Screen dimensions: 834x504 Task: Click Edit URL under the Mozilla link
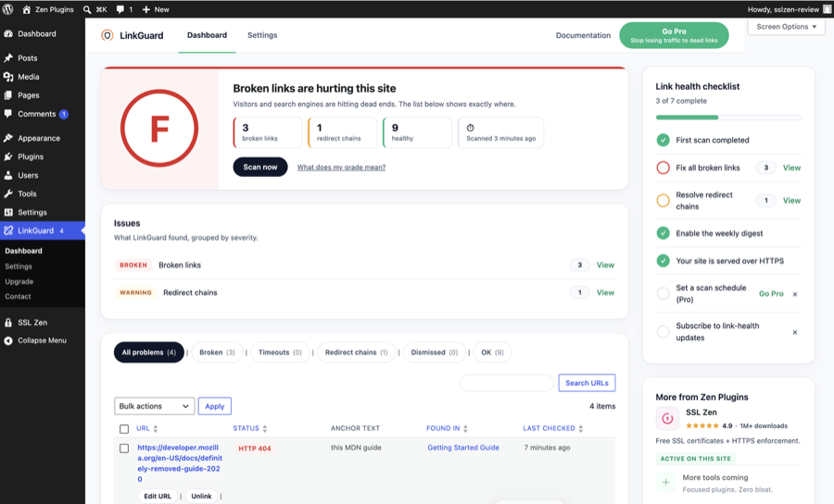point(158,496)
